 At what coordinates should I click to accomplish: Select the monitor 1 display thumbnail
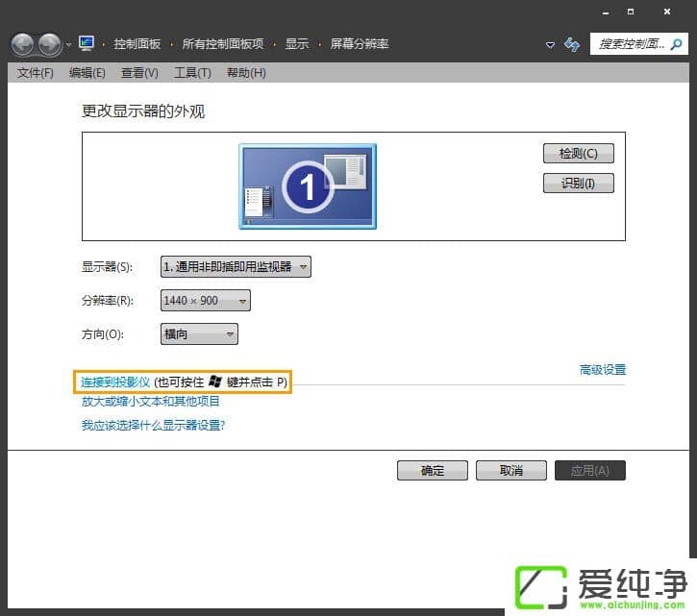point(307,186)
